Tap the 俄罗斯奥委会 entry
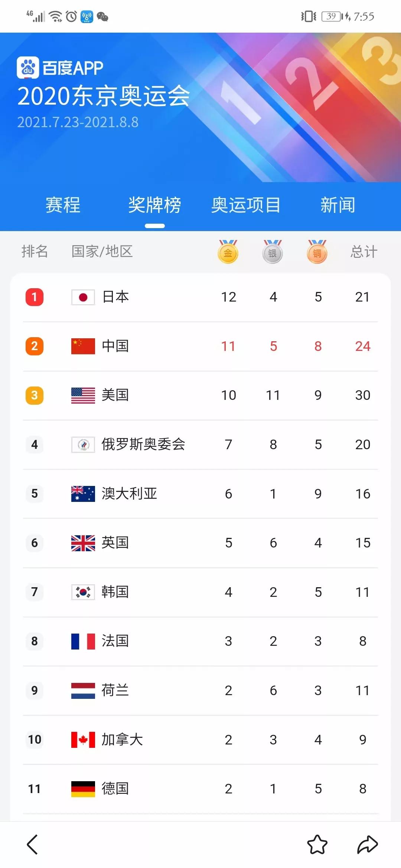This screenshot has height=868, width=401. [x=143, y=444]
